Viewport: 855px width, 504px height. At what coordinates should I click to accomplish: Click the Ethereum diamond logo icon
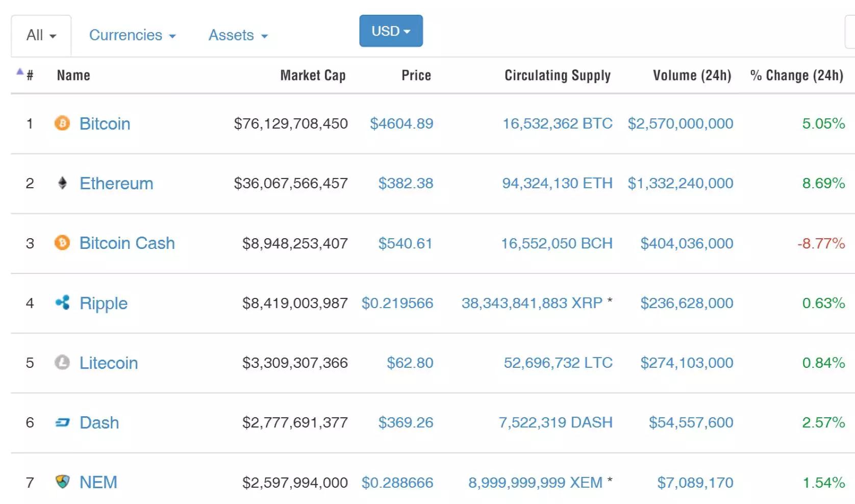coord(62,183)
